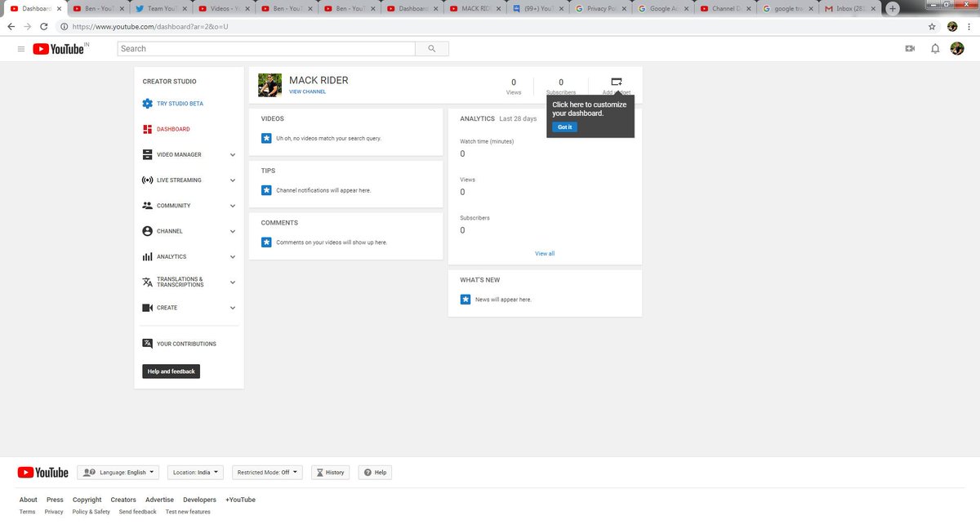This screenshot has width=980, height=529.
Task: Click the Channel person icon
Action: tap(147, 231)
